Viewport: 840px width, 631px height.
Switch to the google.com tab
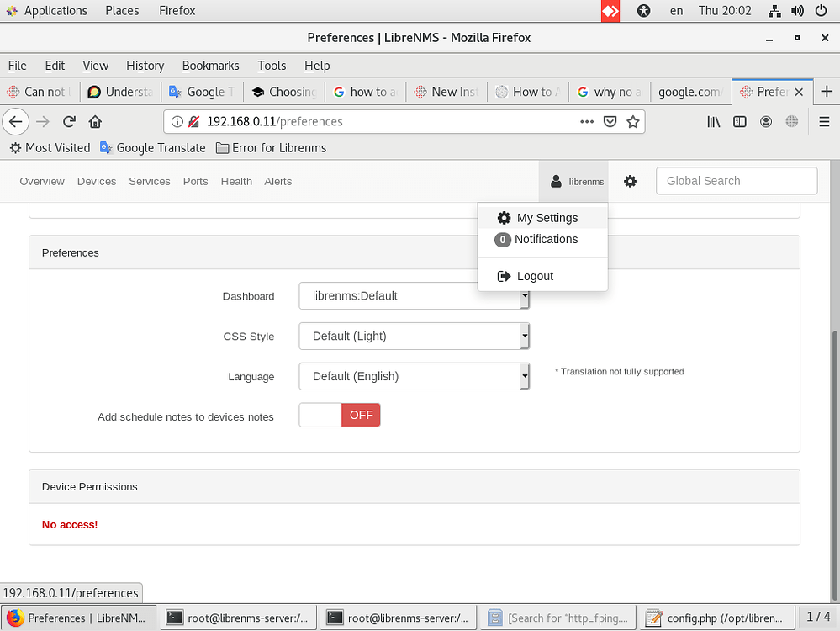point(689,92)
